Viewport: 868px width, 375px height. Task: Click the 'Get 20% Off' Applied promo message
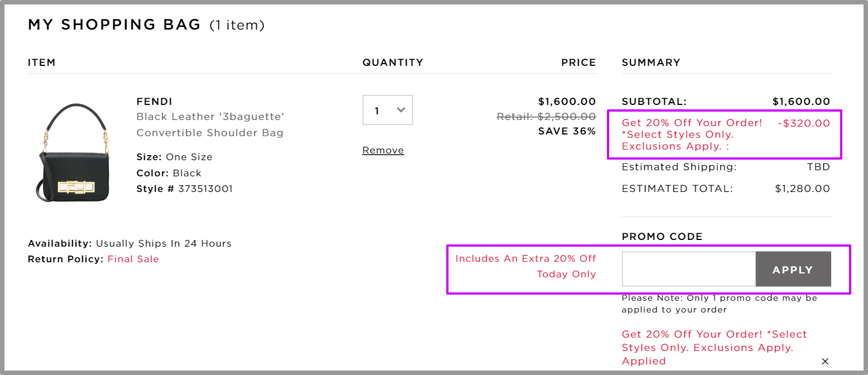click(715, 348)
